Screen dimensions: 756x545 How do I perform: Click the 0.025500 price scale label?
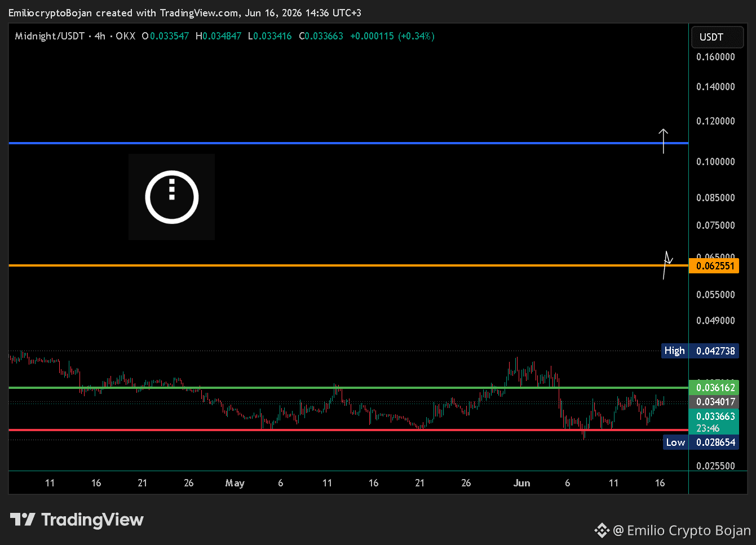tap(715, 466)
